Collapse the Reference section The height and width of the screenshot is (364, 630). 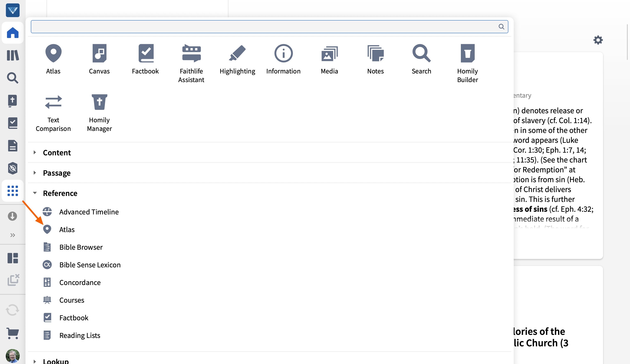pyautogui.click(x=60, y=193)
